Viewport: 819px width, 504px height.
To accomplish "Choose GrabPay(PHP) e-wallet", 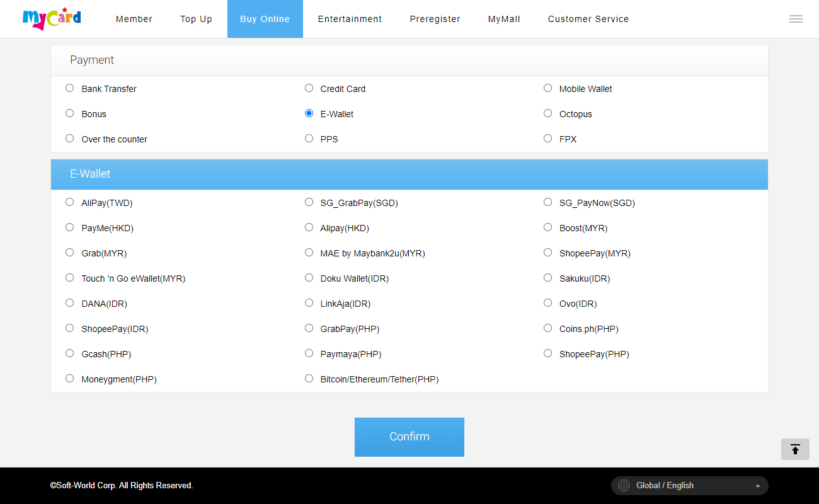I will [x=309, y=328].
